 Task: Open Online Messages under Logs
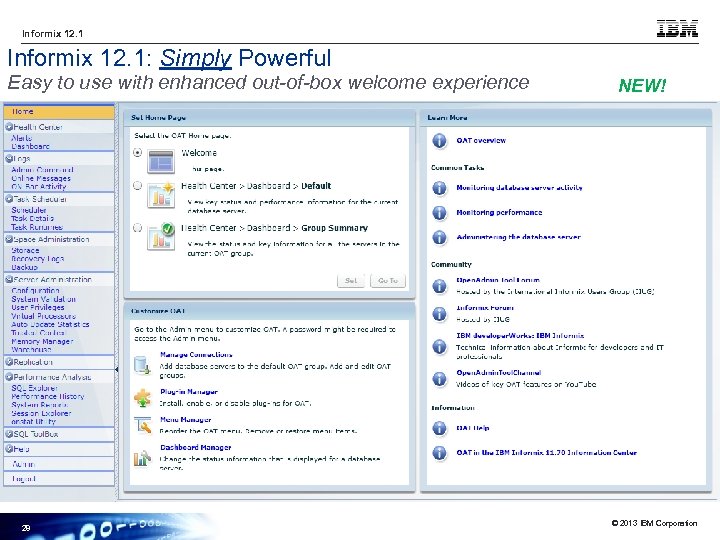click(41, 178)
